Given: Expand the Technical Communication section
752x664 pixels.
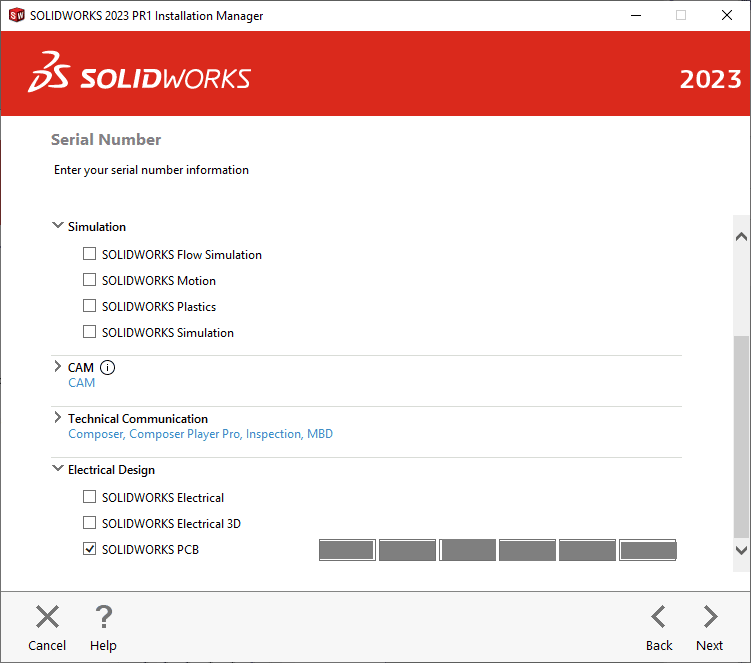Looking at the screenshot, I should tap(58, 418).
